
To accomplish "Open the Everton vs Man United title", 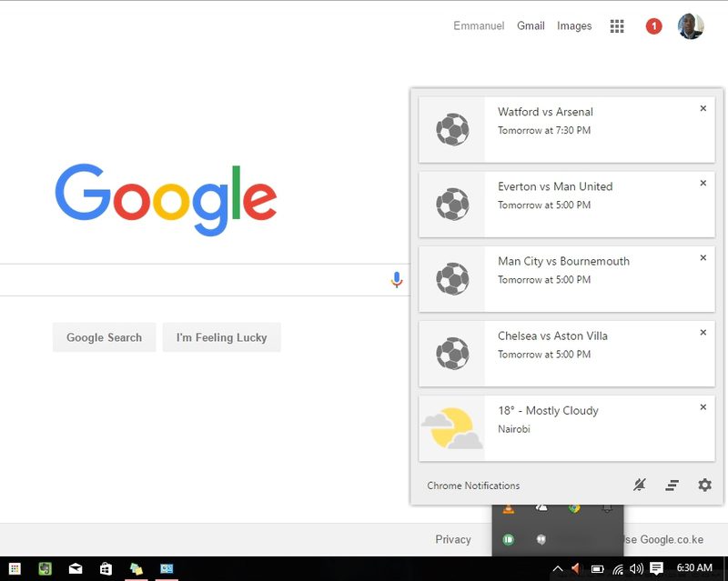I will (555, 186).
